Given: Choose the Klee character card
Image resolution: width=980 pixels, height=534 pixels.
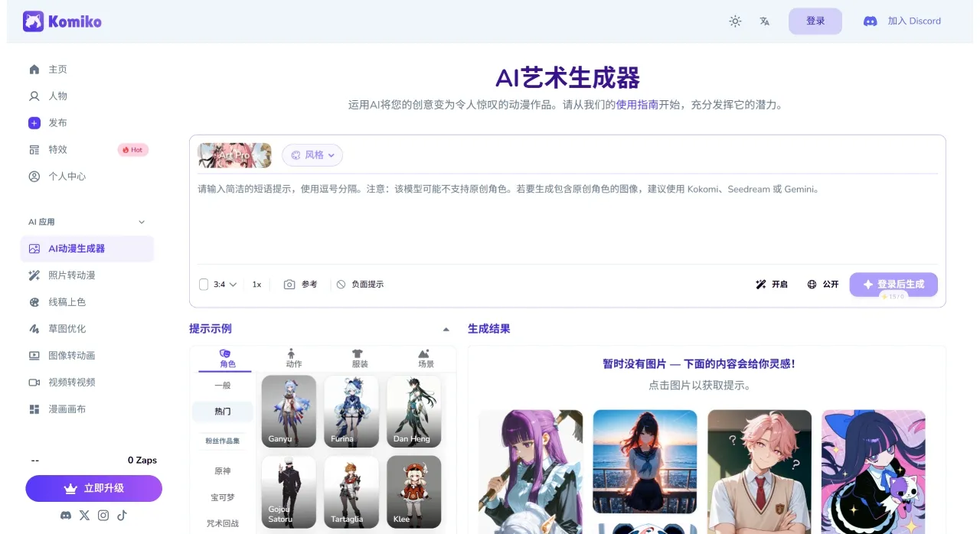Looking at the screenshot, I should click(x=413, y=492).
